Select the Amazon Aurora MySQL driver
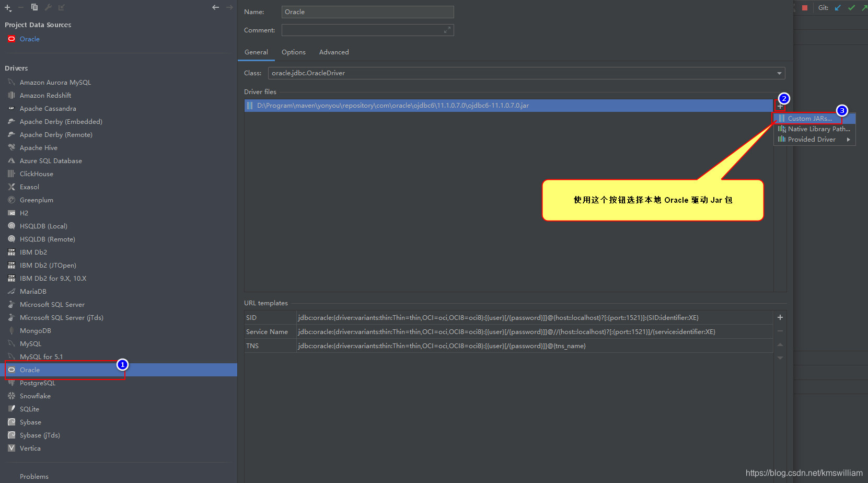This screenshot has width=868, height=483. click(x=55, y=83)
